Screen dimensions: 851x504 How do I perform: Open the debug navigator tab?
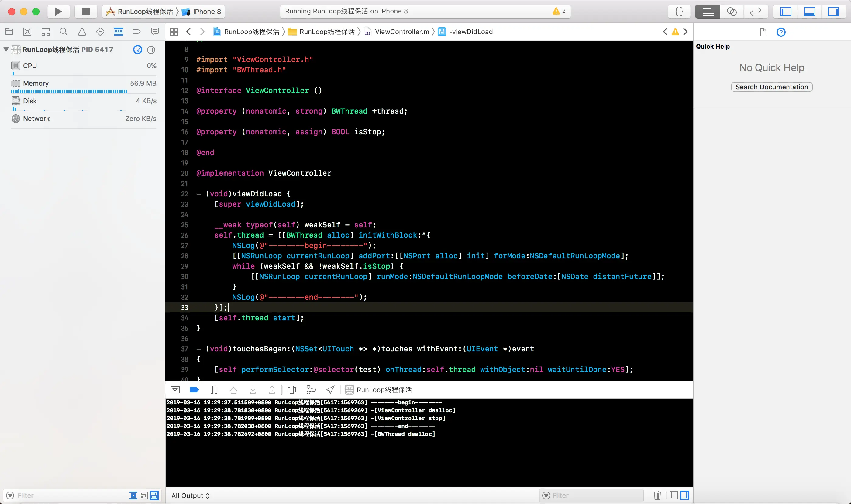(118, 32)
